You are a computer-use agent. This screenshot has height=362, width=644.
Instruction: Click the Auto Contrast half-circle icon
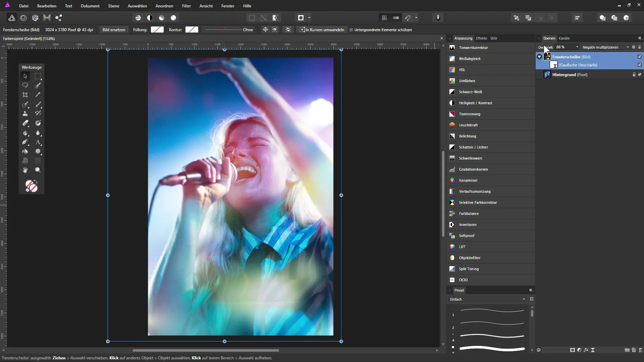pos(150,18)
